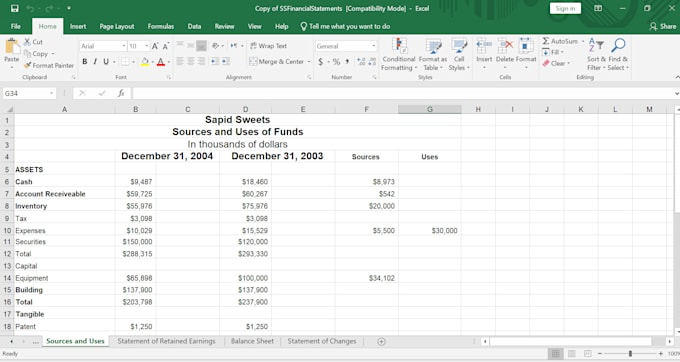This screenshot has width=680, height=362.
Task: Apply accounting dollar format
Action: (x=320, y=62)
